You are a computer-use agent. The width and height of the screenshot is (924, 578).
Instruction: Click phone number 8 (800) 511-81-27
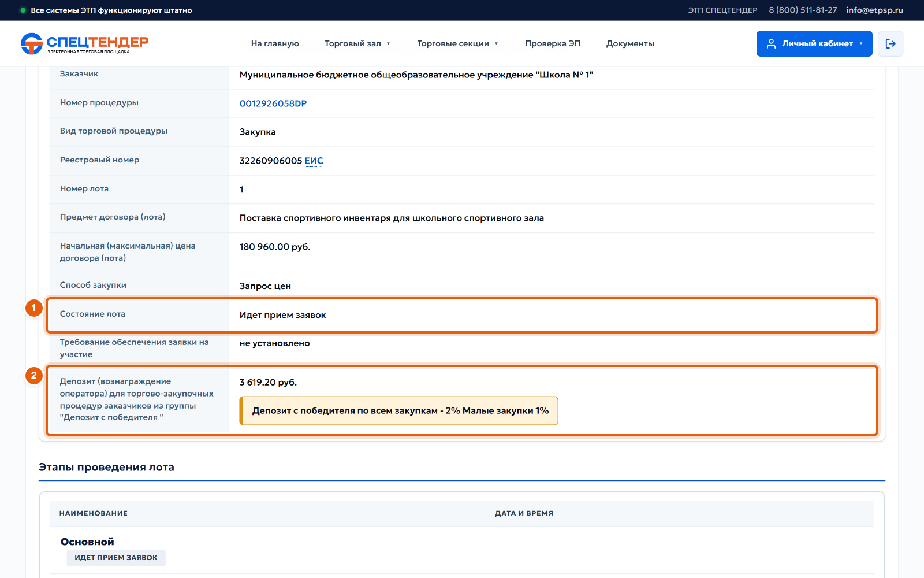[x=803, y=10]
